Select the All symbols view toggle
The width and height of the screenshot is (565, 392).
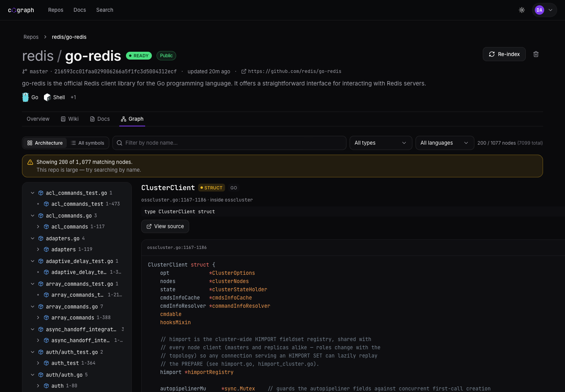tap(87, 143)
